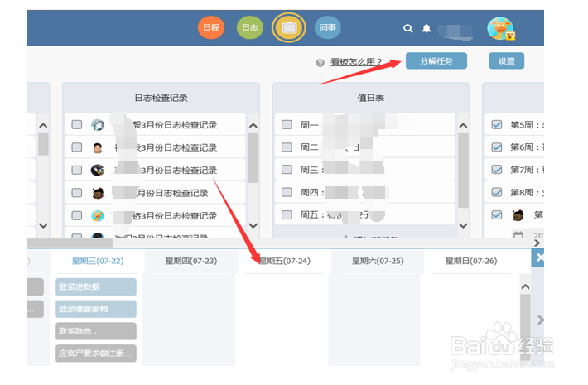Check the 周三 duty checkbox

click(x=287, y=170)
